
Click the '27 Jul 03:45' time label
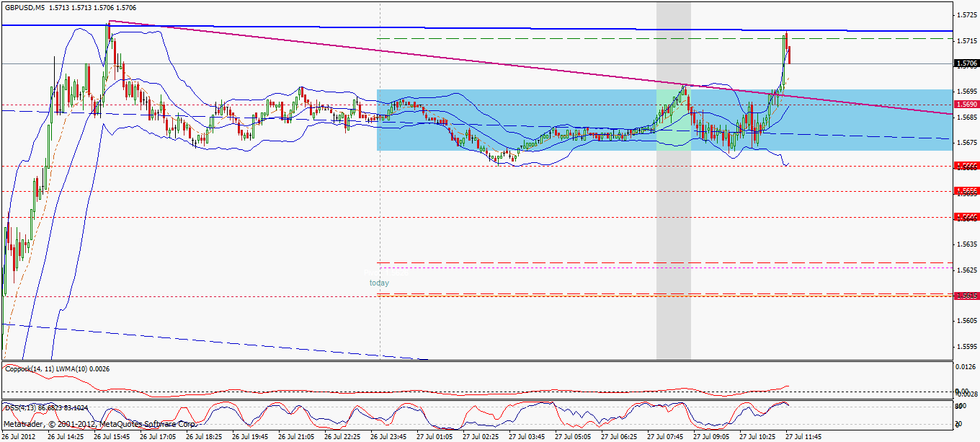526,437
